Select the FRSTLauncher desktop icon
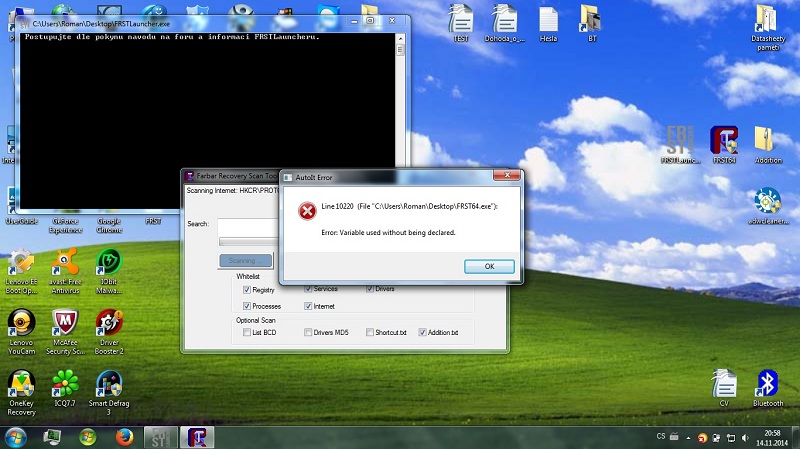 681,145
